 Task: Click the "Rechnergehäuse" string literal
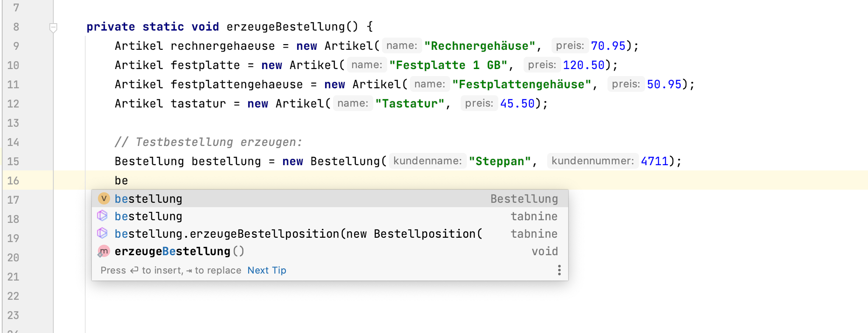pyautogui.click(x=479, y=46)
